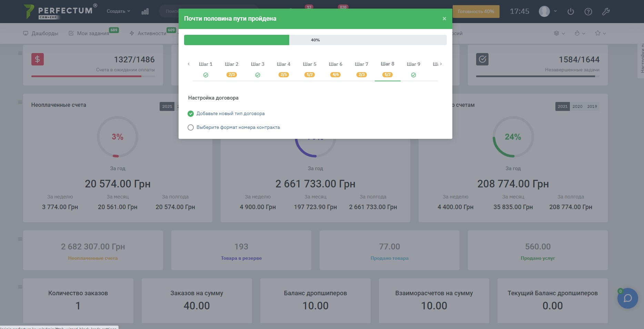Click the red dollar invoices icon
Image resolution: width=644 pixels, height=329 pixels.
coord(38,59)
